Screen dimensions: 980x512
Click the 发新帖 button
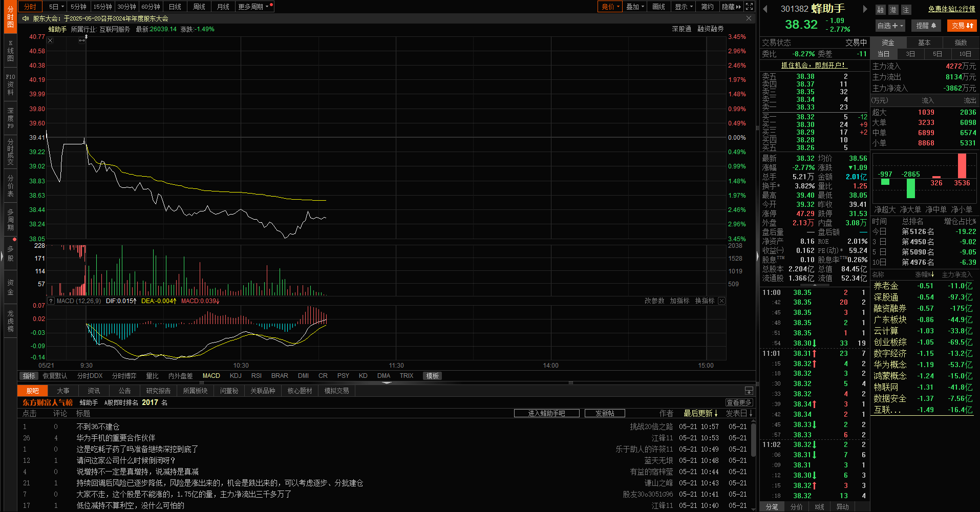tap(605, 413)
